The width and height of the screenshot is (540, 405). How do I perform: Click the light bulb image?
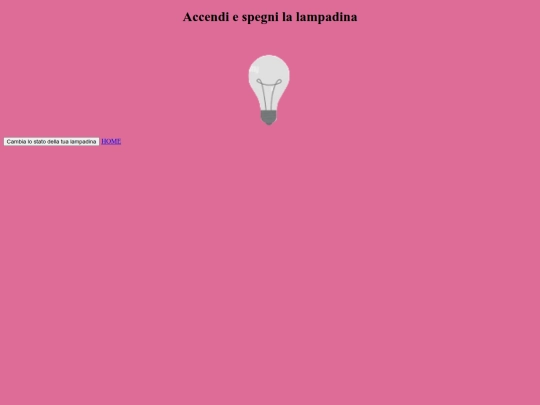pos(269,90)
